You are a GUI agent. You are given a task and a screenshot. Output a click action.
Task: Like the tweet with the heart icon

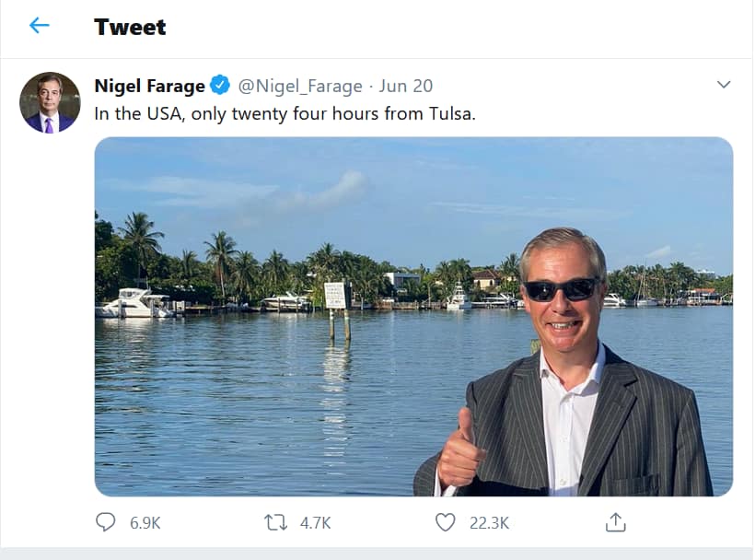pyautogui.click(x=446, y=522)
